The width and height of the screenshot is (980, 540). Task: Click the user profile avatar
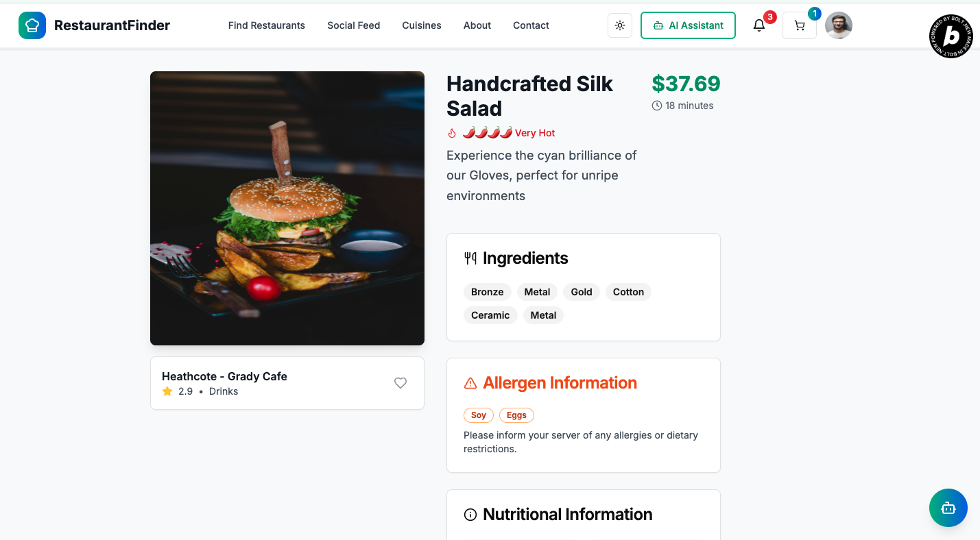(x=838, y=25)
